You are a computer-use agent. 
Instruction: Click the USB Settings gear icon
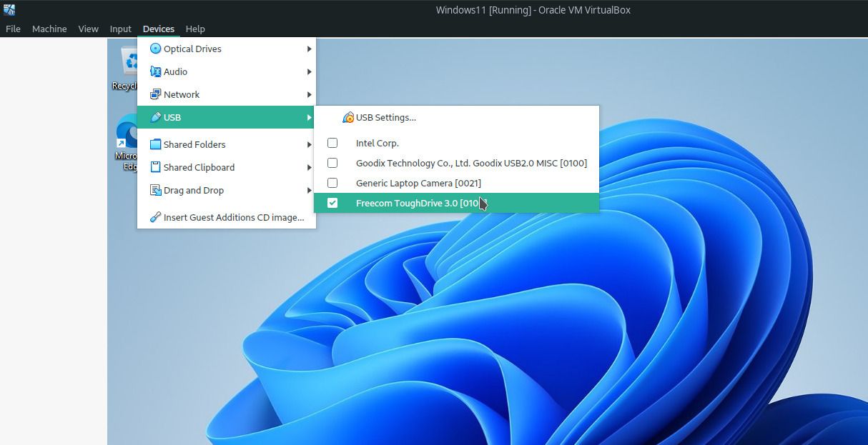point(348,117)
